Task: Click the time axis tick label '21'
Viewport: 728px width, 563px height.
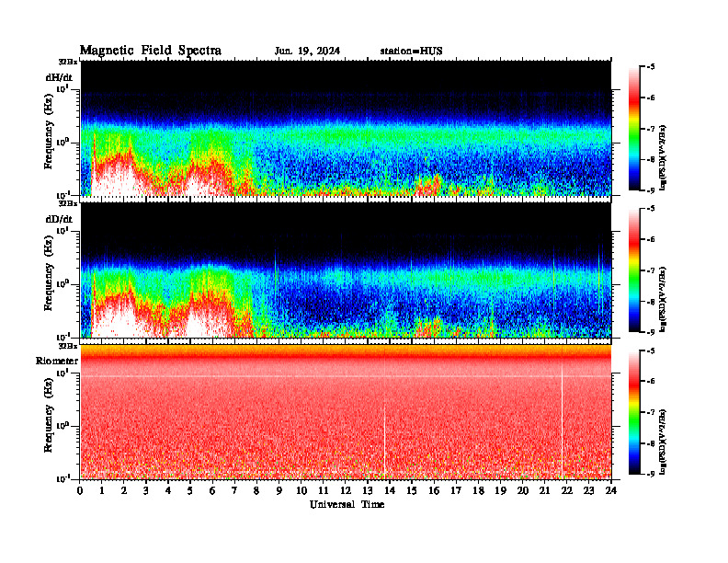Action: click(544, 490)
